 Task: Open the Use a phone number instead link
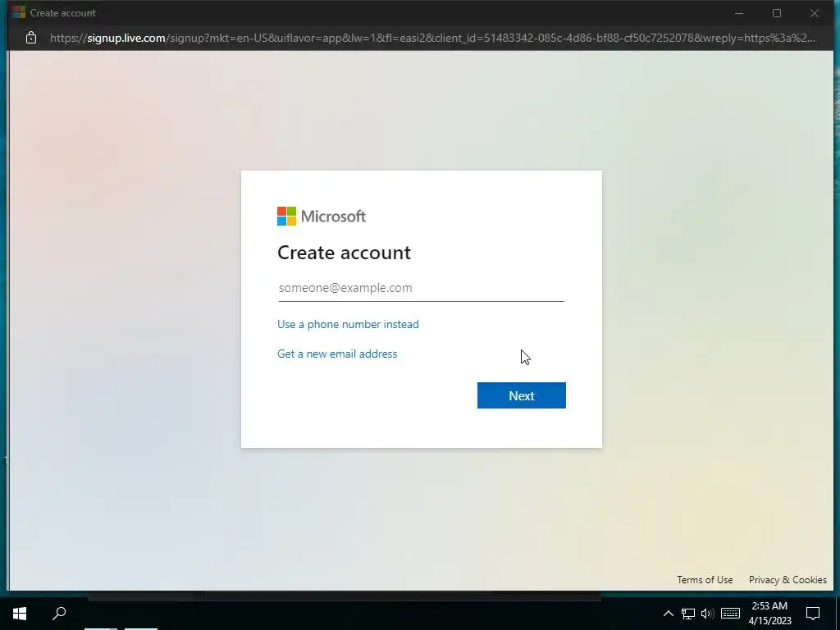point(348,324)
